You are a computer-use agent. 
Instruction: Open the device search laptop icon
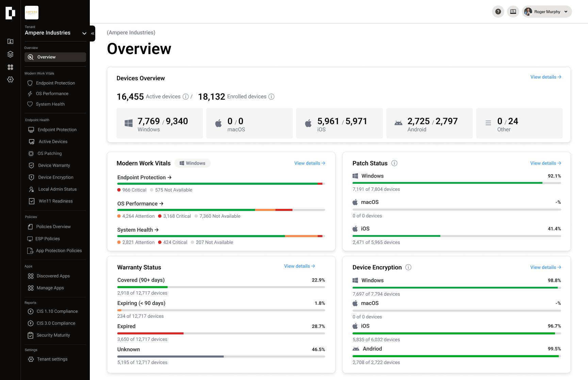tap(513, 11)
